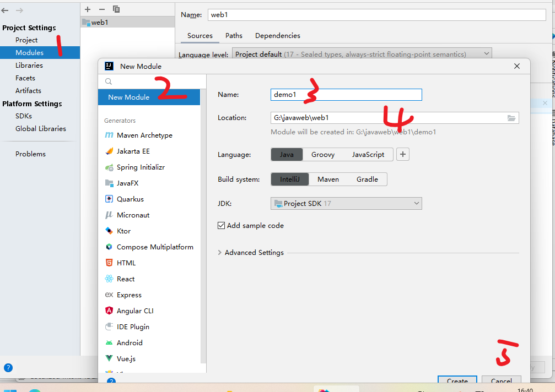Choose JavaScript as the language

tap(368, 155)
